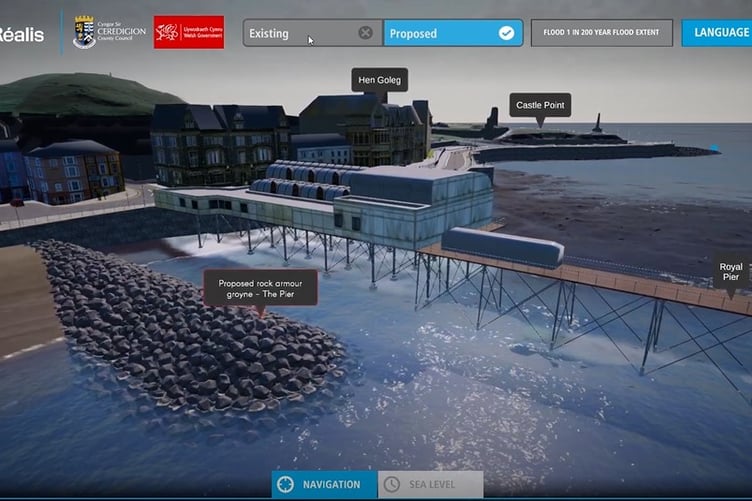Screen dimensions: 752x501
Task: Expand the Hen Goleg location label
Action: coord(379,79)
